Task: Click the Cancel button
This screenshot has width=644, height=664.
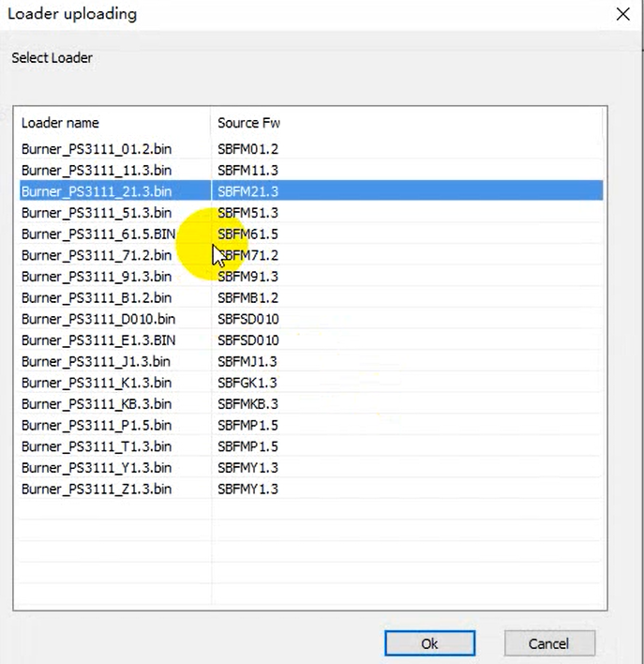Action: (x=548, y=643)
